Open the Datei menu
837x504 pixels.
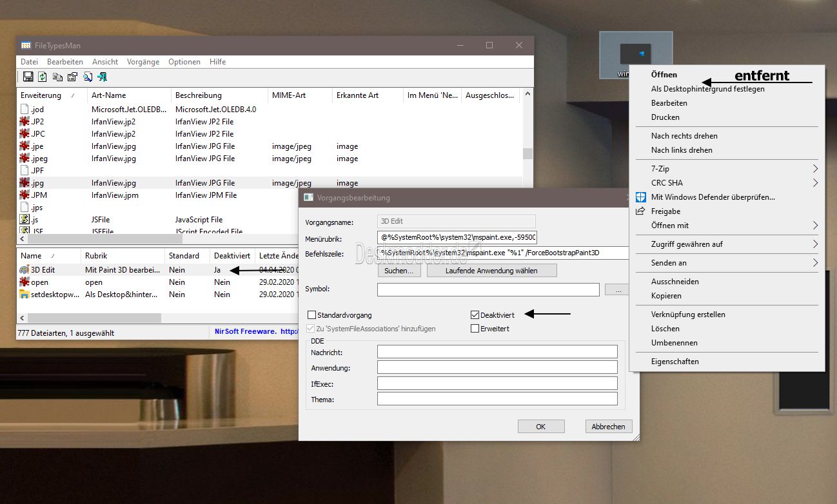tap(29, 62)
